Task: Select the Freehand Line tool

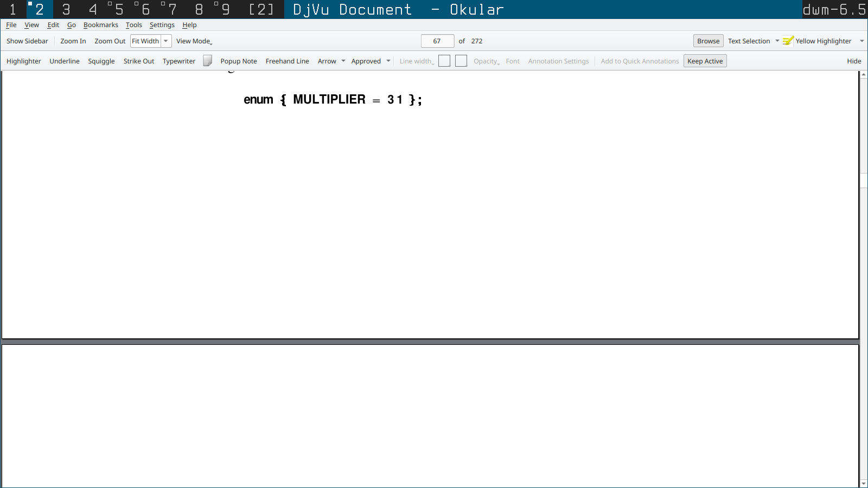Action: 287,61
